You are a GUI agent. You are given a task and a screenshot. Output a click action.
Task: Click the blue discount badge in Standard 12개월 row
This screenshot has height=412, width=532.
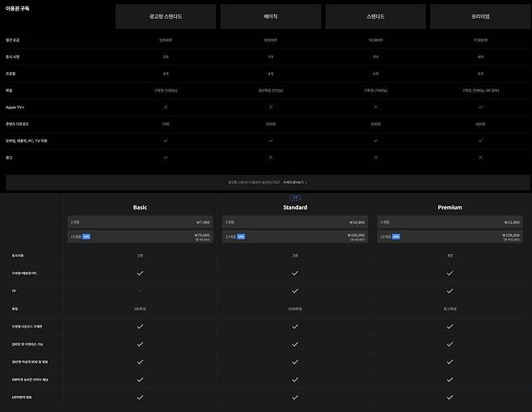point(241,236)
